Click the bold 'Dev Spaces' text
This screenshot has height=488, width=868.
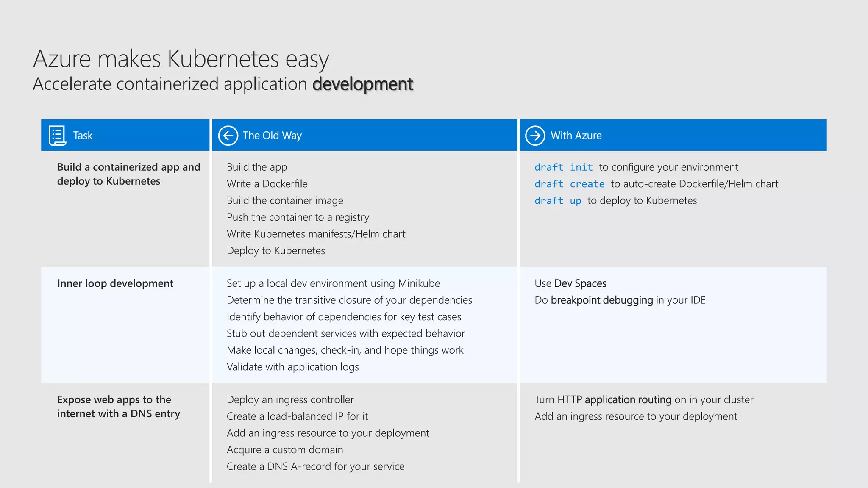tap(580, 283)
